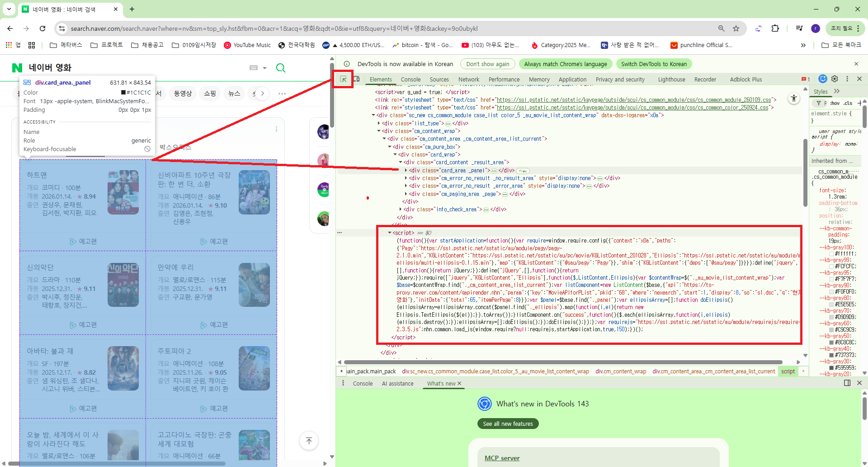868x467 pixels.
Task: Expand the div class="card_area _panel" node
Action: click(x=406, y=171)
